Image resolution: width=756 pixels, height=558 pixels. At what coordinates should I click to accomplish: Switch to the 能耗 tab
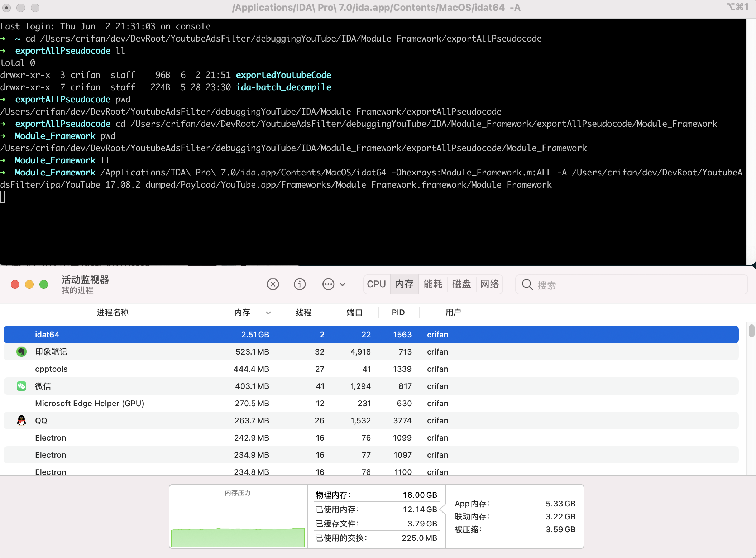click(432, 284)
